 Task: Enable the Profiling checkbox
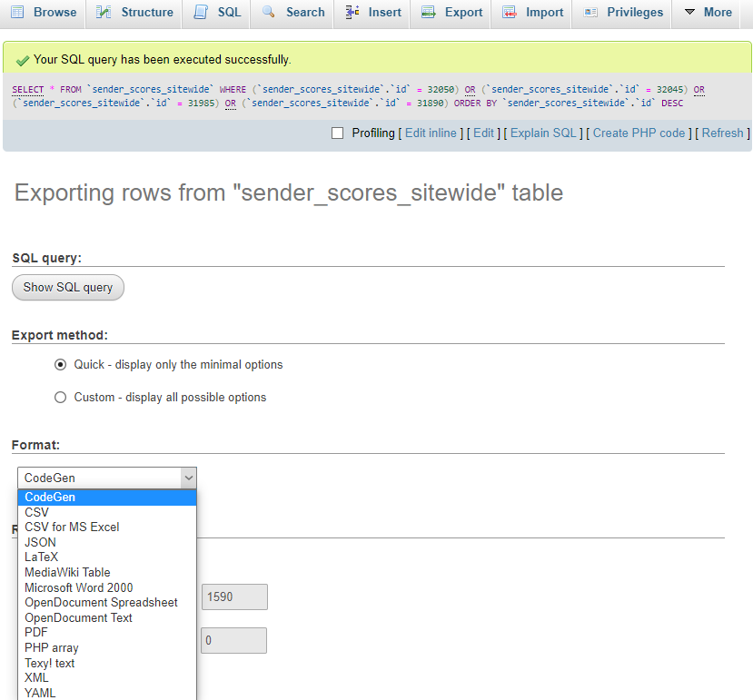337,133
